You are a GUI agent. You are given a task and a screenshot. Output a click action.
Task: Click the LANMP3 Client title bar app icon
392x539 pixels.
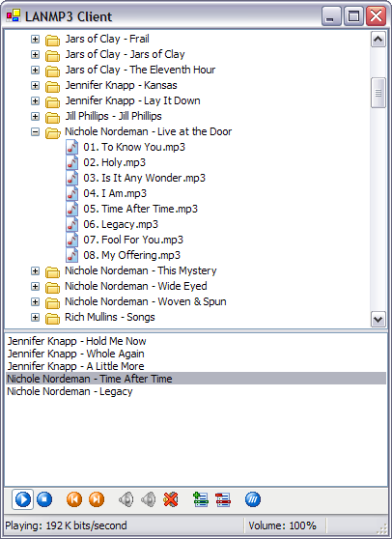pos(14,15)
